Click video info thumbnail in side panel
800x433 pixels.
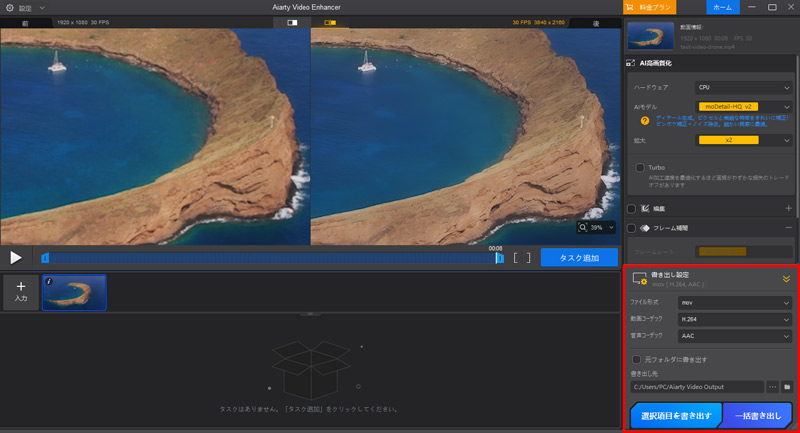click(x=651, y=36)
